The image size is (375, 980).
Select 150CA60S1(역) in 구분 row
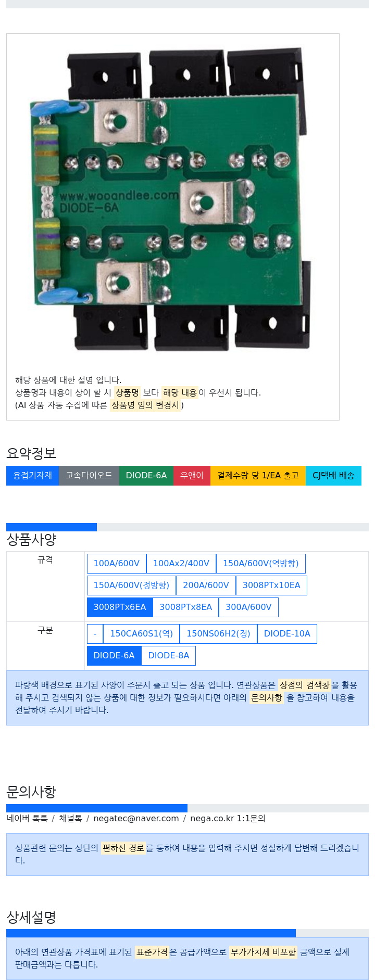tap(141, 634)
